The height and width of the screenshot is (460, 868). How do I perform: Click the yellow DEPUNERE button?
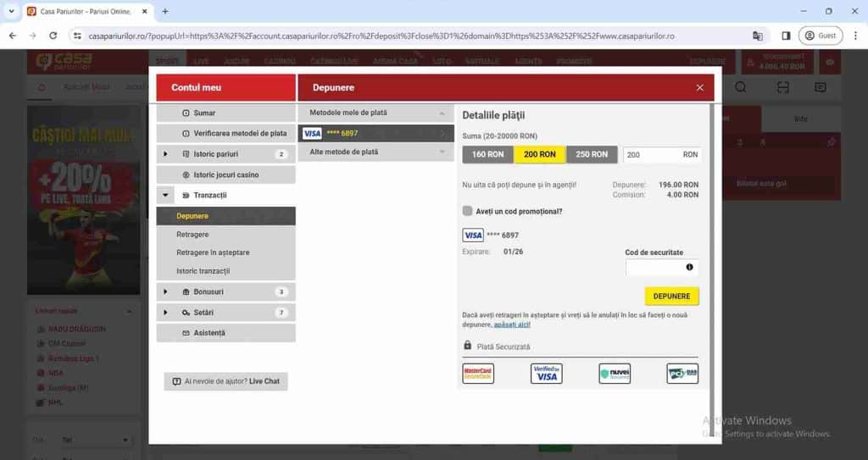point(671,297)
